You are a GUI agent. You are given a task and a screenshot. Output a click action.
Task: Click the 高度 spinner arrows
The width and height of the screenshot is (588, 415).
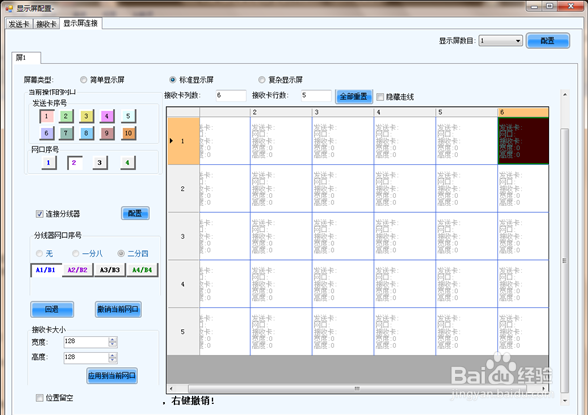click(x=113, y=357)
